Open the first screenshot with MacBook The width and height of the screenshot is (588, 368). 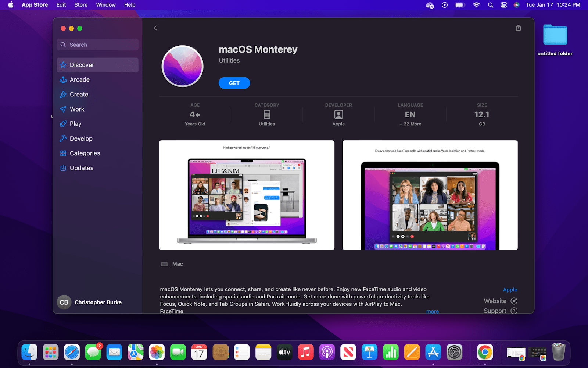pos(247,195)
